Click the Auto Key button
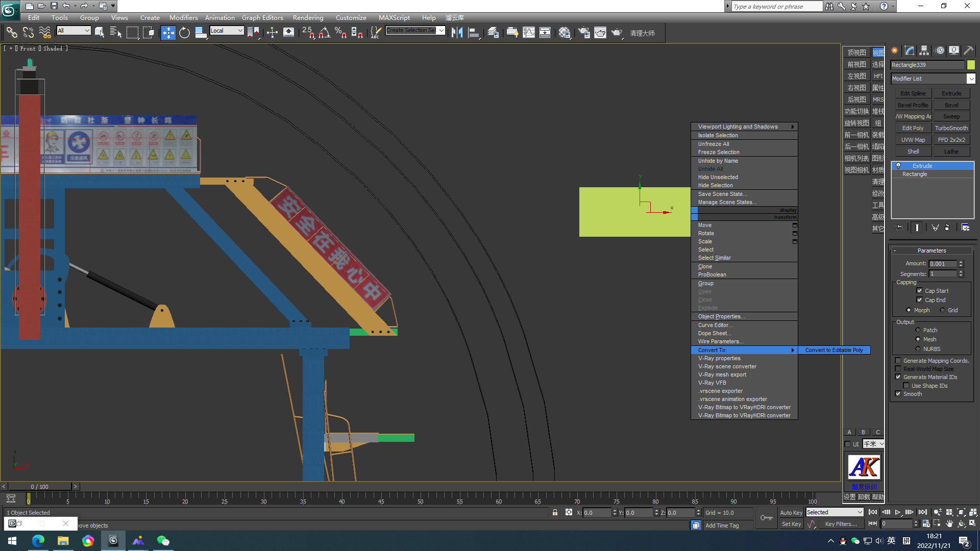 coord(791,513)
